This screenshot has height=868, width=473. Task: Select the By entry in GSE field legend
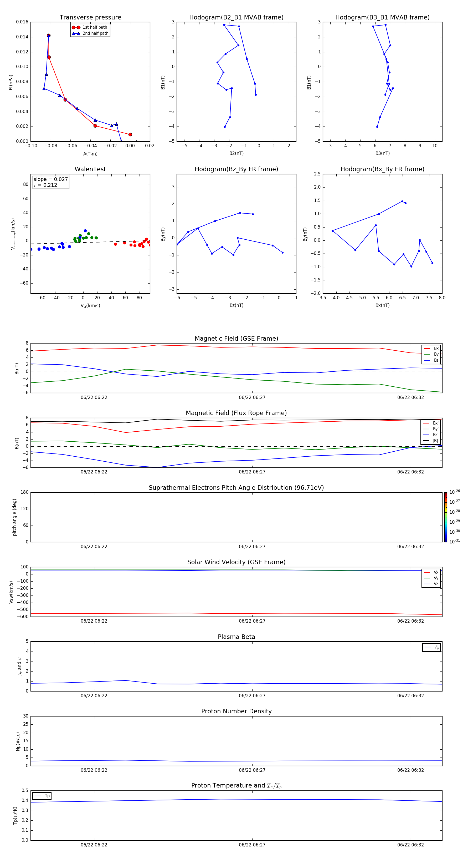coord(431,354)
